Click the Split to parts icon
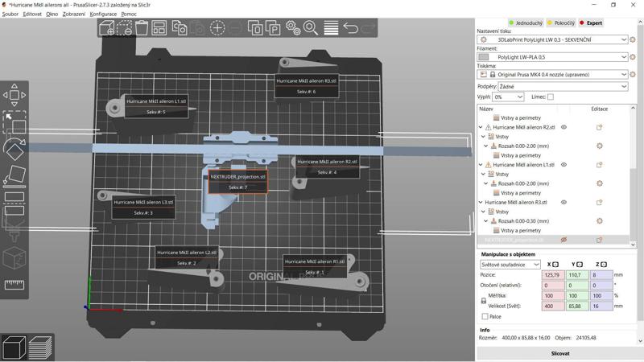The image size is (644, 362). (273, 28)
